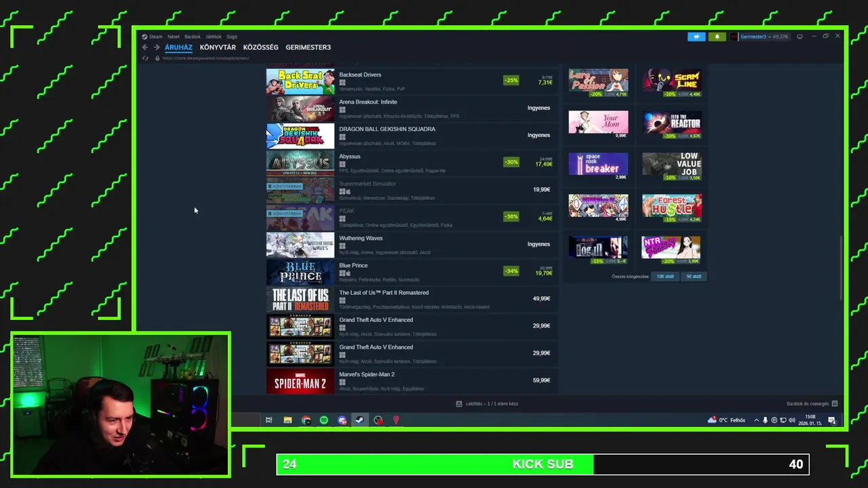Open Barátok és csevegés friends chat
The width and height of the screenshot is (868, 488).
[x=812, y=404]
